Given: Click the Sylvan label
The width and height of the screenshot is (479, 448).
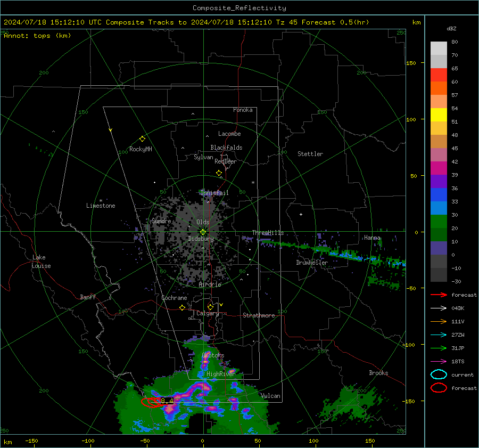Looking at the screenshot, I should 203,157.
